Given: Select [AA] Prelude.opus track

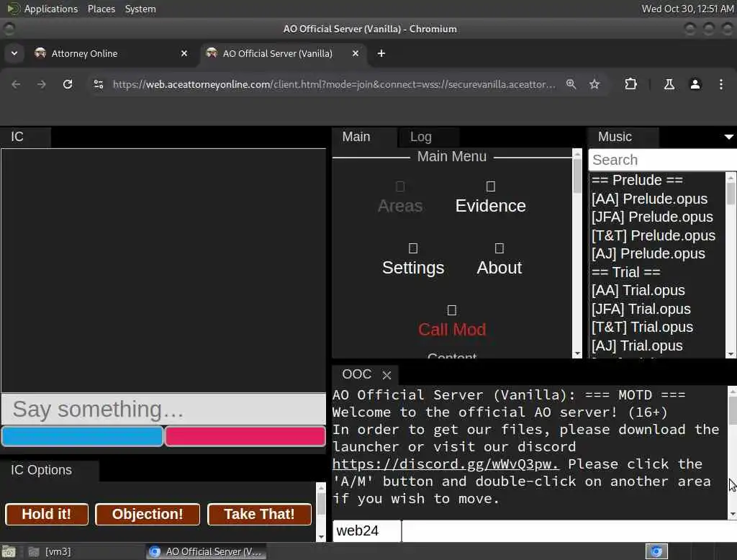Looking at the screenshot, I should (649, 199).
